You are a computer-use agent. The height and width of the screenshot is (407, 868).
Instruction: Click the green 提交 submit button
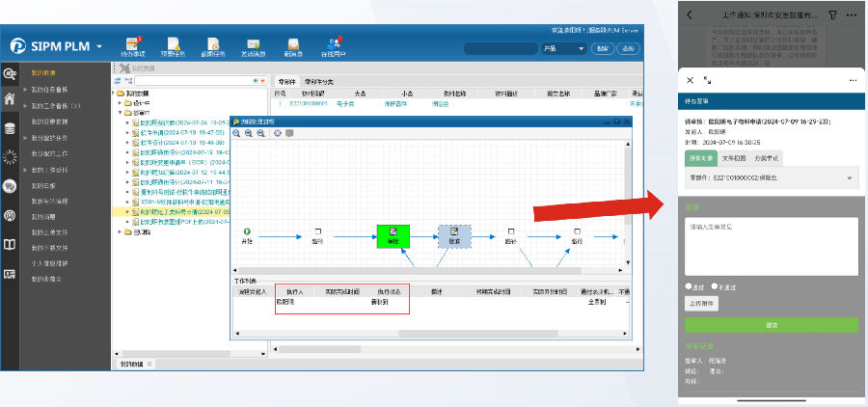pos(771,325)
